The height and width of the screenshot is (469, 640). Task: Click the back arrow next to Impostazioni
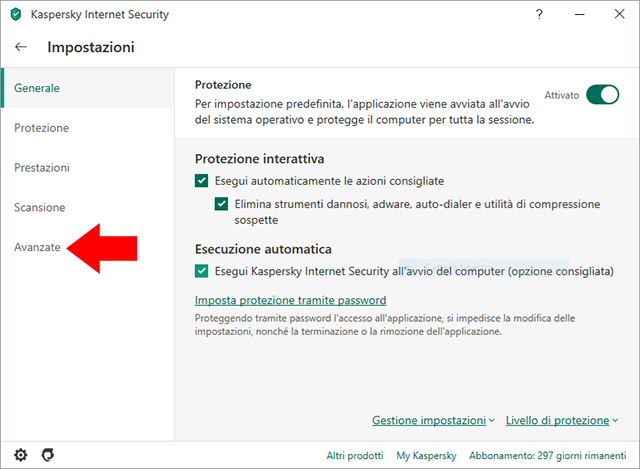click(x=22, y=47)
